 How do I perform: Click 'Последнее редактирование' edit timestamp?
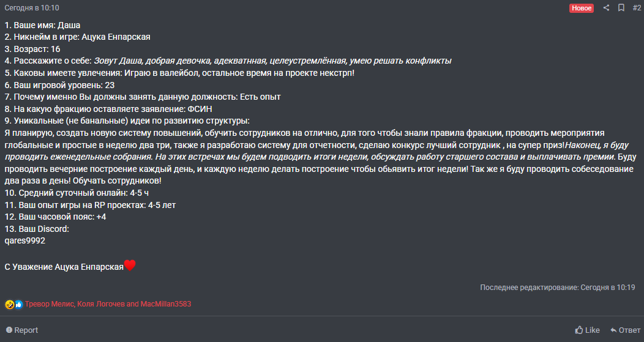click(x=557, y=288)
